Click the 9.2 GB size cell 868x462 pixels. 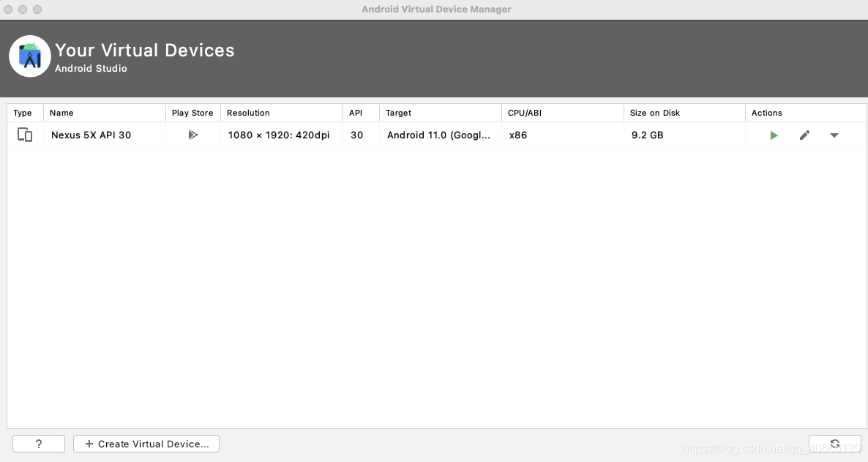click(x=685, y=135)
